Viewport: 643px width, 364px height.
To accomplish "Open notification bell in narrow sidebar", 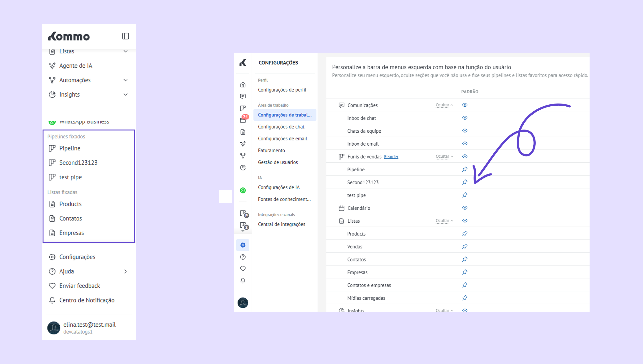I will (x=243, y=281).
